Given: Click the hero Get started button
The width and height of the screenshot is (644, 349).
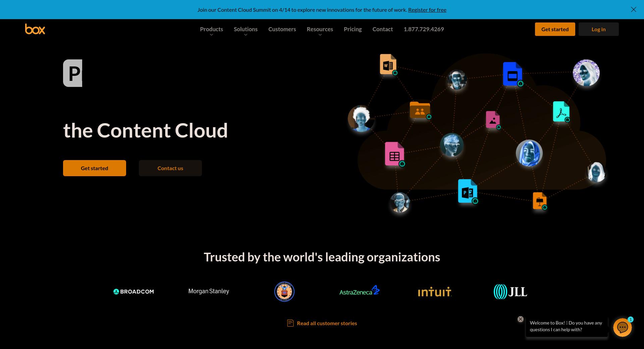Looking at the screenshot, I should point(95,168).
